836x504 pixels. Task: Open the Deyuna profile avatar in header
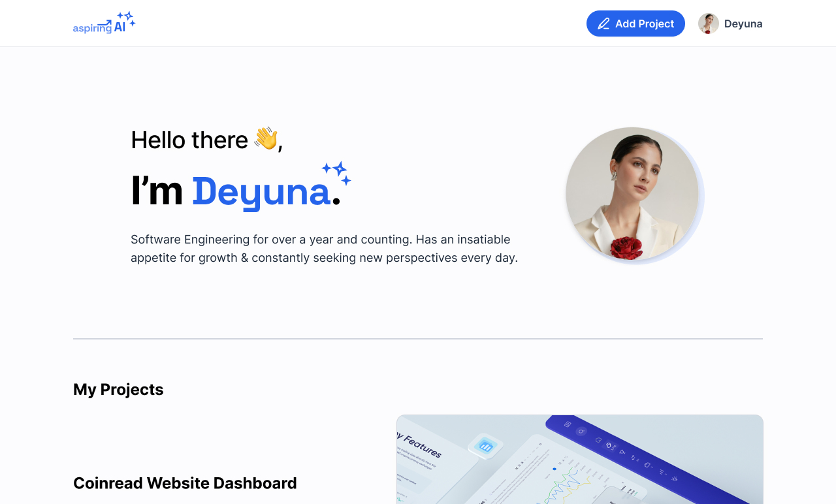(x=709, y=24)
